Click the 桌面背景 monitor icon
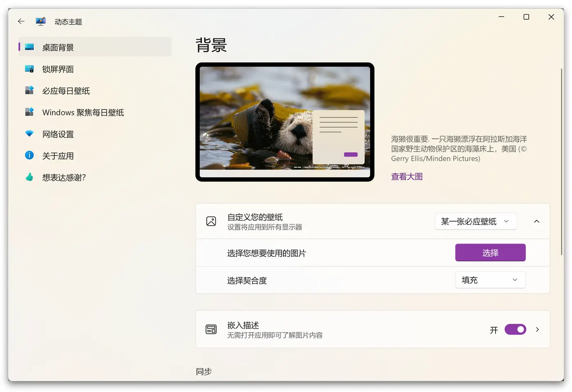 point(29,47)
